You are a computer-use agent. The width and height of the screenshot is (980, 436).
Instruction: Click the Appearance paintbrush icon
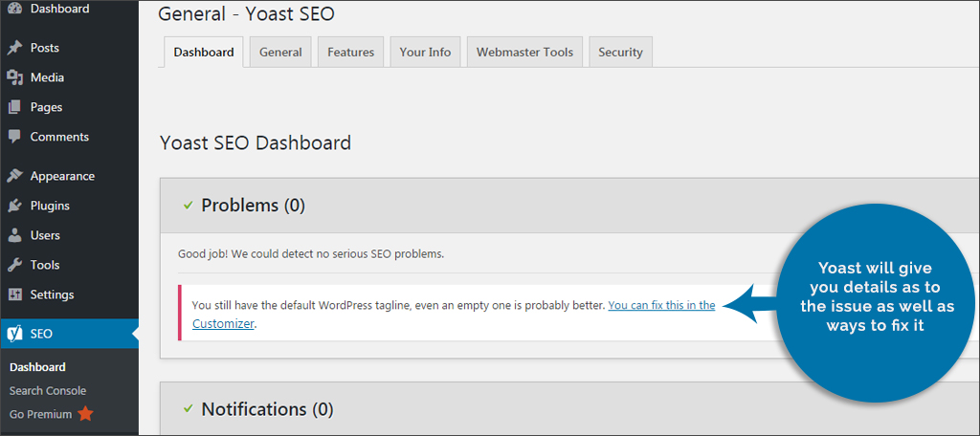pos(14,176)
